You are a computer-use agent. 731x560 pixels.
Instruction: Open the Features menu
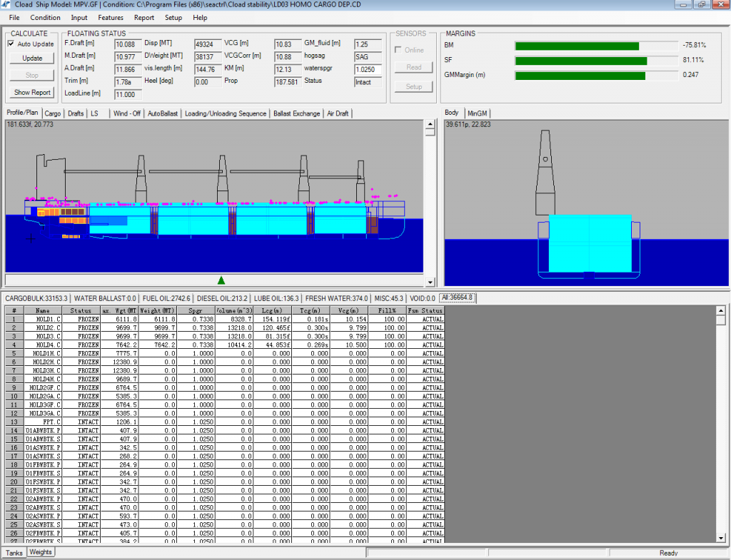tap(112, 17)
